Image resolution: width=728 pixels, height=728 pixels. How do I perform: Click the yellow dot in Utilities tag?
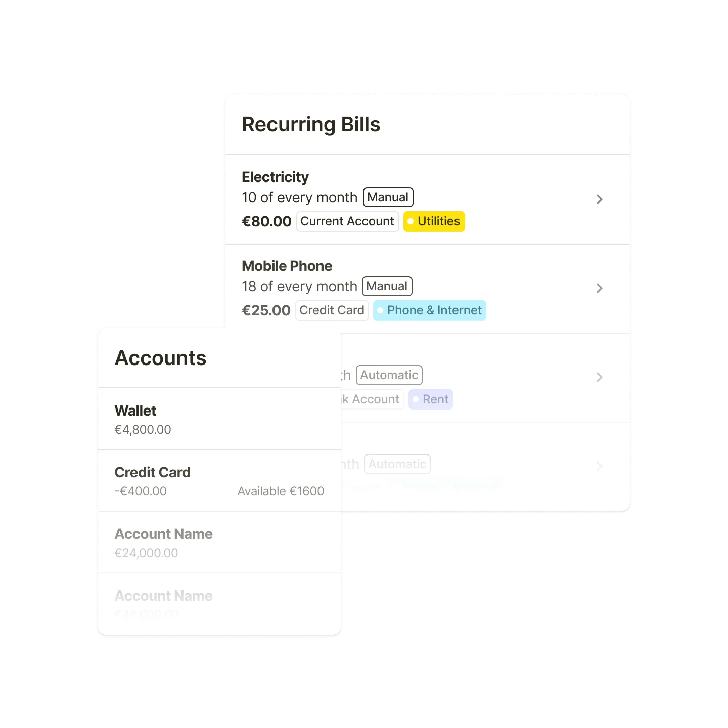coord(411,221)
